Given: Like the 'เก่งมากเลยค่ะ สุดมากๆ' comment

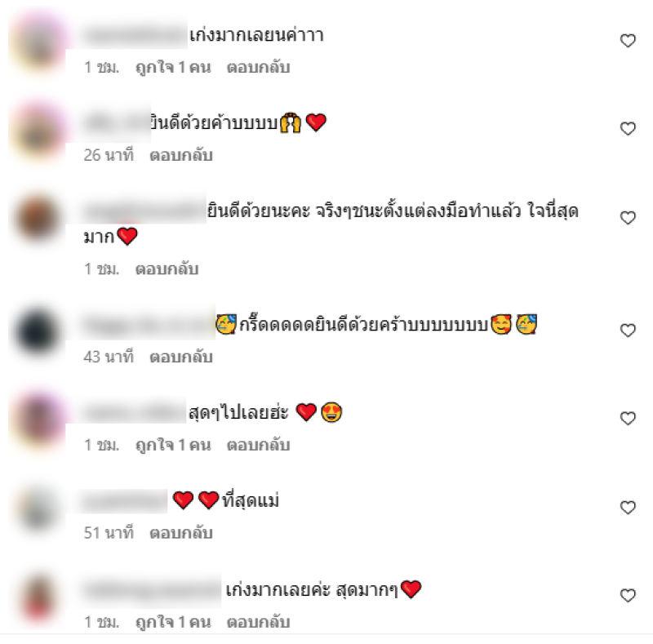Looking at the screenshot, I should click(628, 595).
